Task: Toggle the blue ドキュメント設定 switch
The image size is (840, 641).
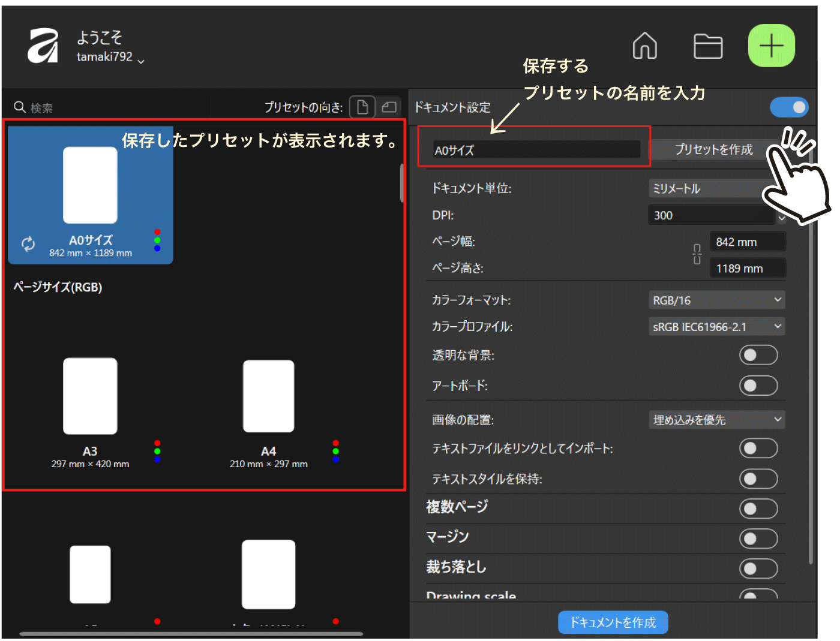Action: 788,107
